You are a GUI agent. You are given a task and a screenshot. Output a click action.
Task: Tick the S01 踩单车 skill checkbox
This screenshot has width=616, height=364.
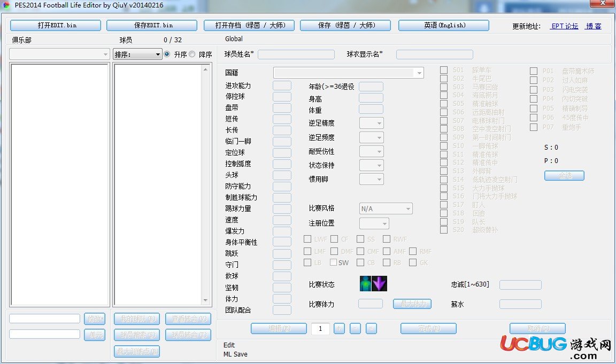click(x=444, y=70)
